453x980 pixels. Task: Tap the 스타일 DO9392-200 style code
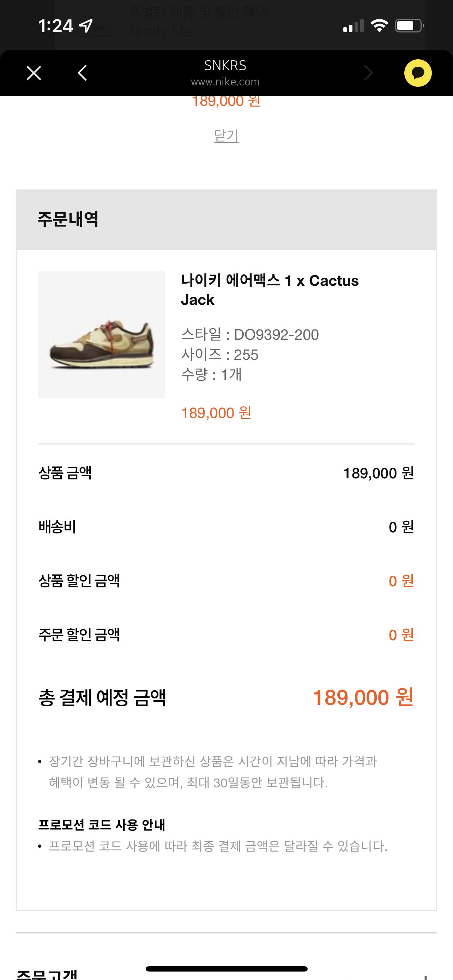250,335
